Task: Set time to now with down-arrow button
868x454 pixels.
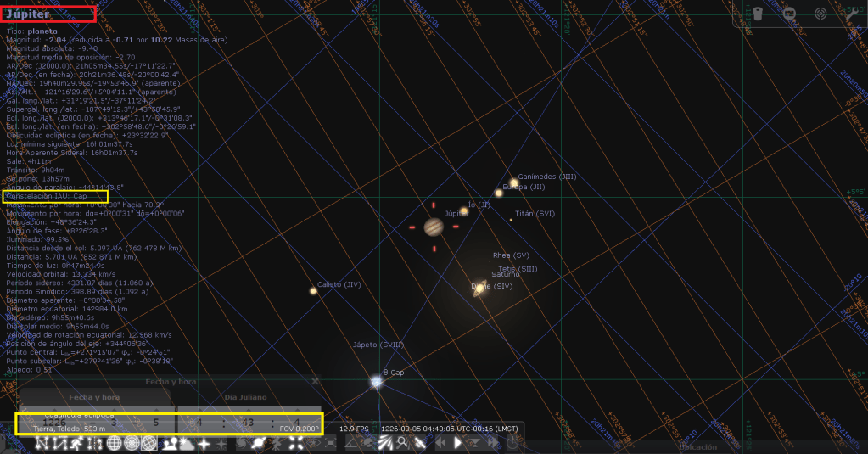Action: coord(475,443)
